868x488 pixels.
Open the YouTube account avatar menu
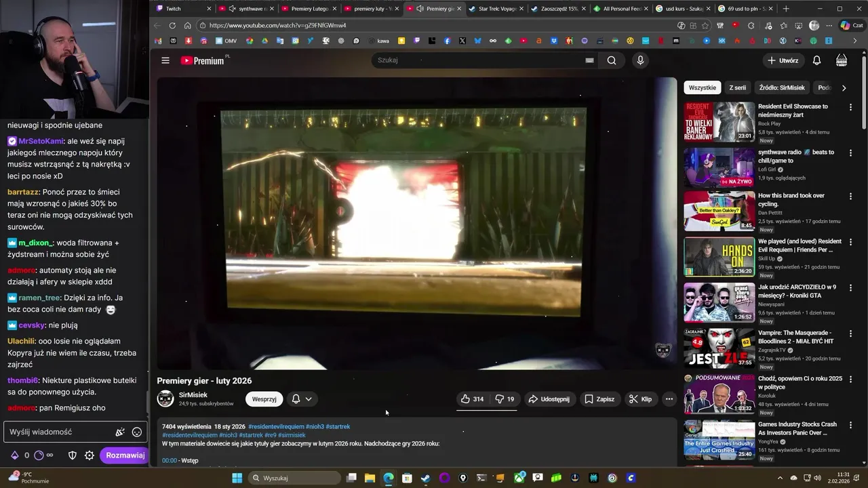click(842, 60)
